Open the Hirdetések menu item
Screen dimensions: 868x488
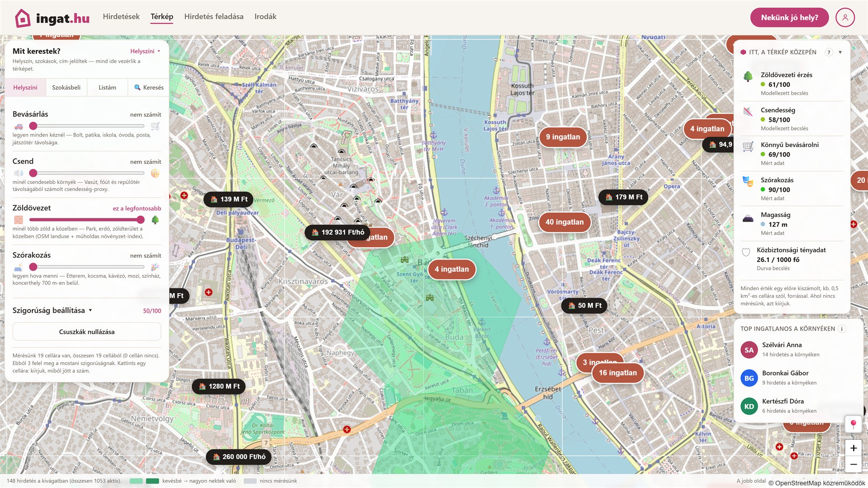tap(121, 16)
